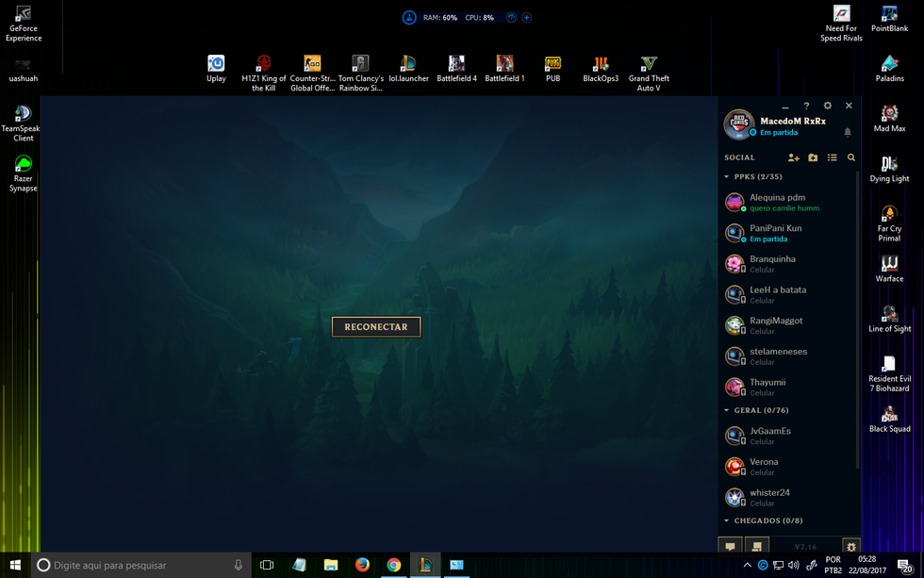Select friend stelameneses
The width and height of the screenshot is (924, 578).
point(788,355)
